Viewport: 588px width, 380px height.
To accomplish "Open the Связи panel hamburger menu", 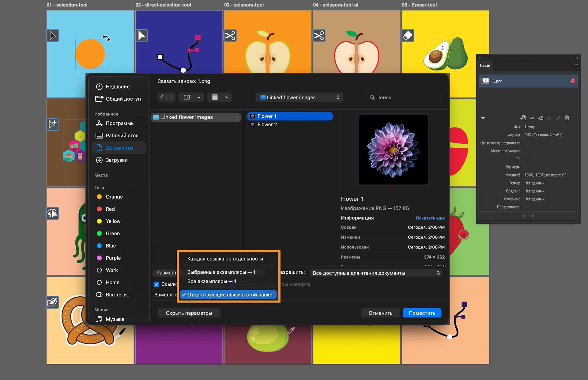I will (576, 66).
